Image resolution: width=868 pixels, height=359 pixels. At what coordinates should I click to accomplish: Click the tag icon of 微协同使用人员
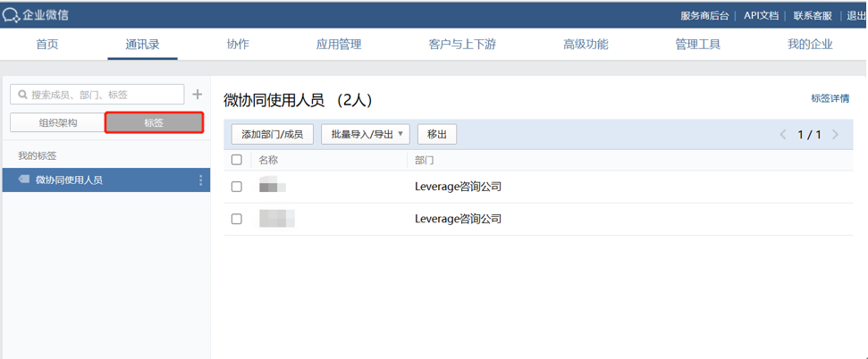coord(24,179)
